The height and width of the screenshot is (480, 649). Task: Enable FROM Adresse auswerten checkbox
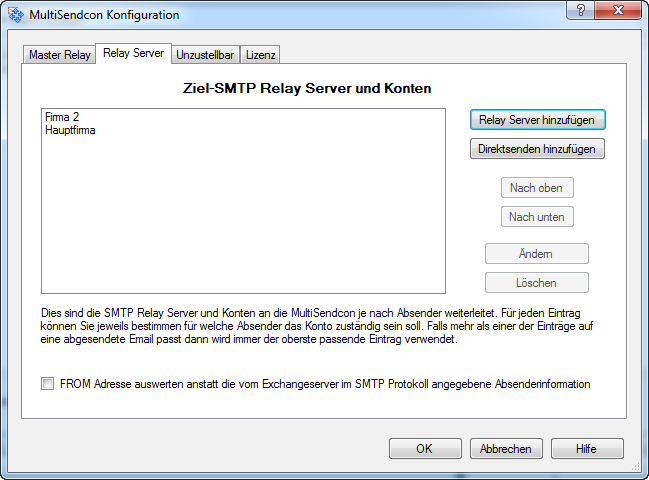[x=47, y=384]
